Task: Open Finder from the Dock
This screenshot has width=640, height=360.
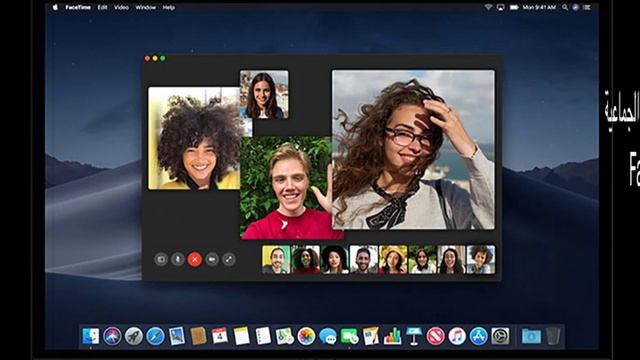Action: click(91, 336)
